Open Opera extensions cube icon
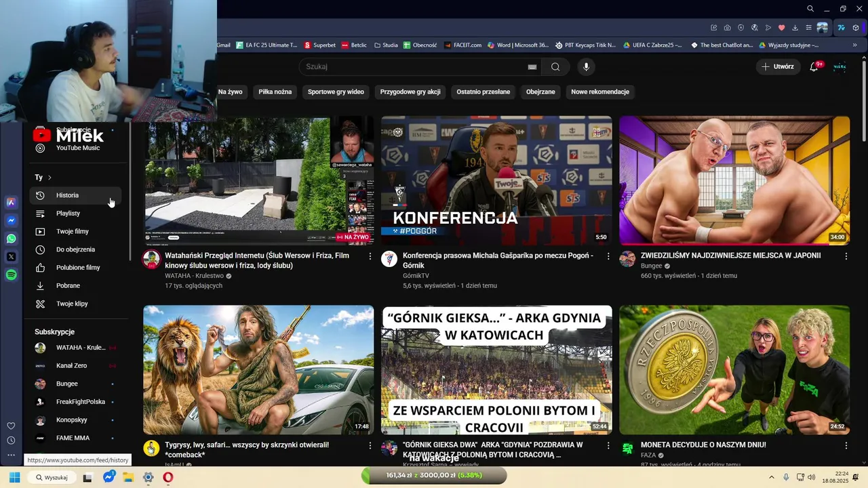868x488 pixels. pos(856,28)
